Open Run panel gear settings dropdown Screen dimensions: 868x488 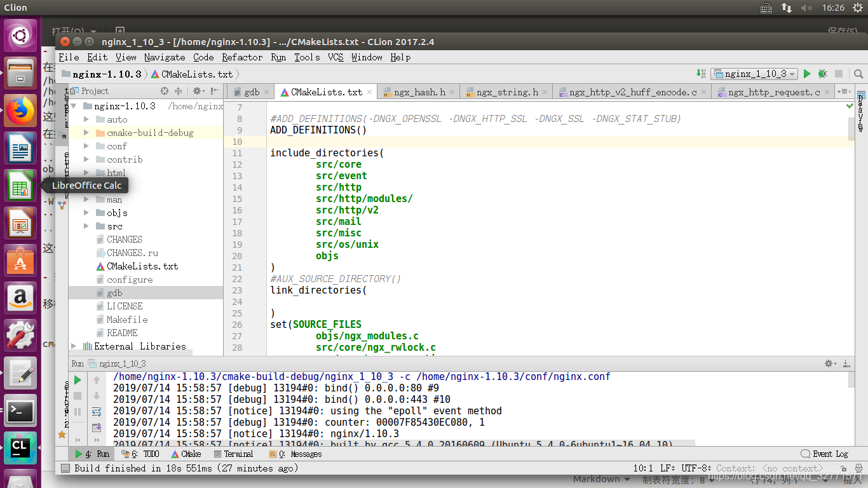click(x=831, y=363)
